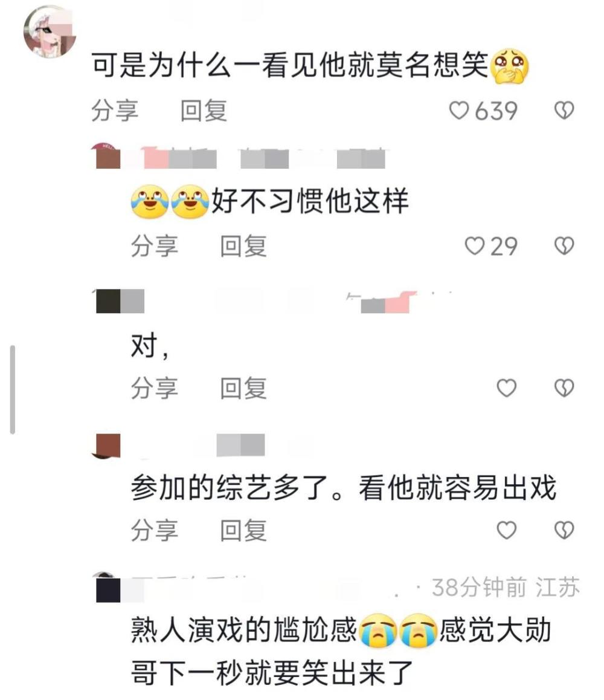Like the '参加的综艺多了' reply
Screen dimensions: 604x700
(507, 530)
